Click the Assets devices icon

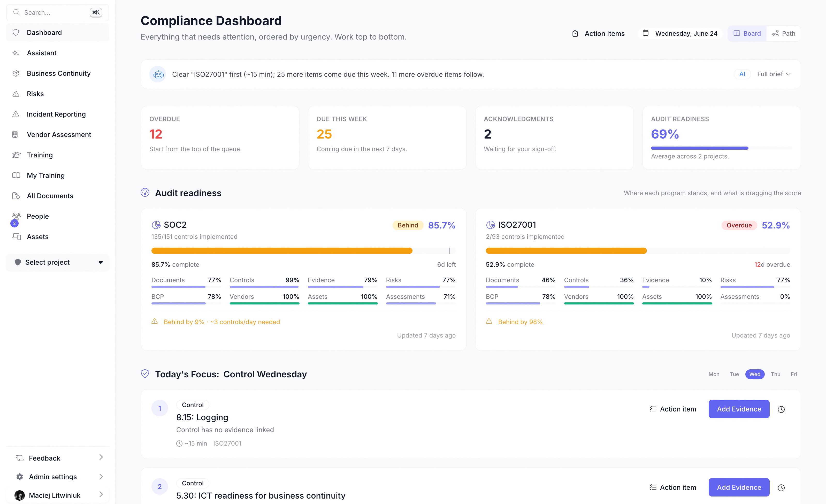[x=17, y=237]
